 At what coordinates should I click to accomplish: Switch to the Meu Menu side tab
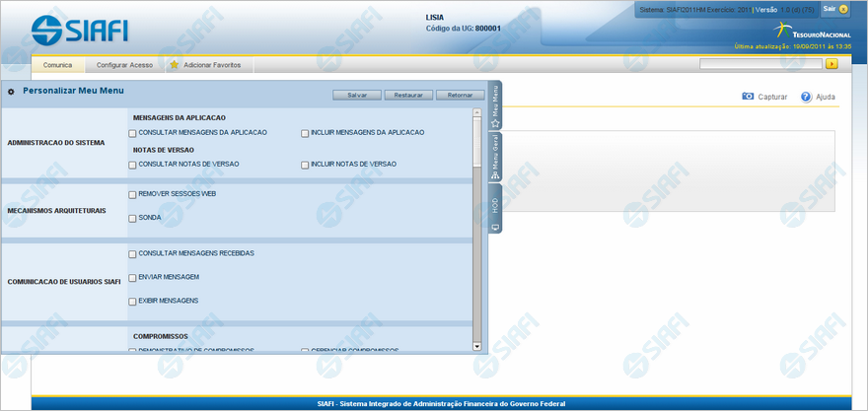click(495, 105)
